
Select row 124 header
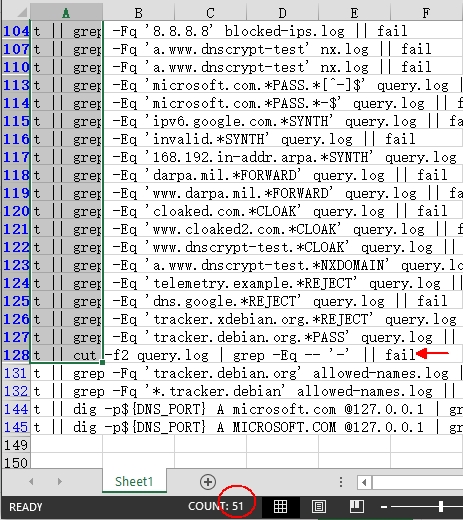pos(16,283)
